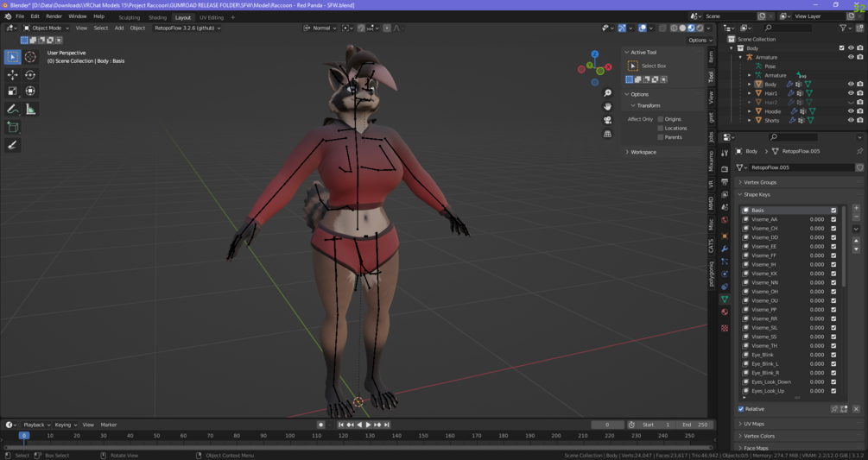Open RetopoFlow 3.2.6 menu dropdown
The height and width of the screenshot is (460, 868).
pyautogui.click(x=187, y=28)
